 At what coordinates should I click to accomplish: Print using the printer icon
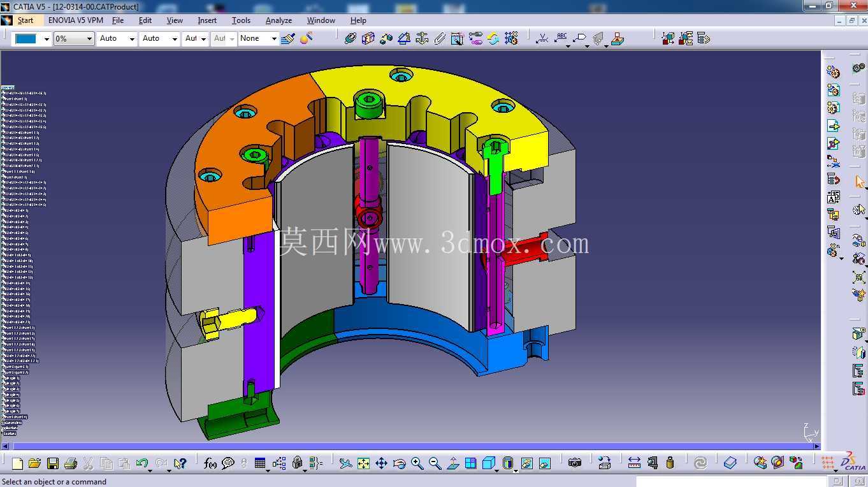pos(71,463)
